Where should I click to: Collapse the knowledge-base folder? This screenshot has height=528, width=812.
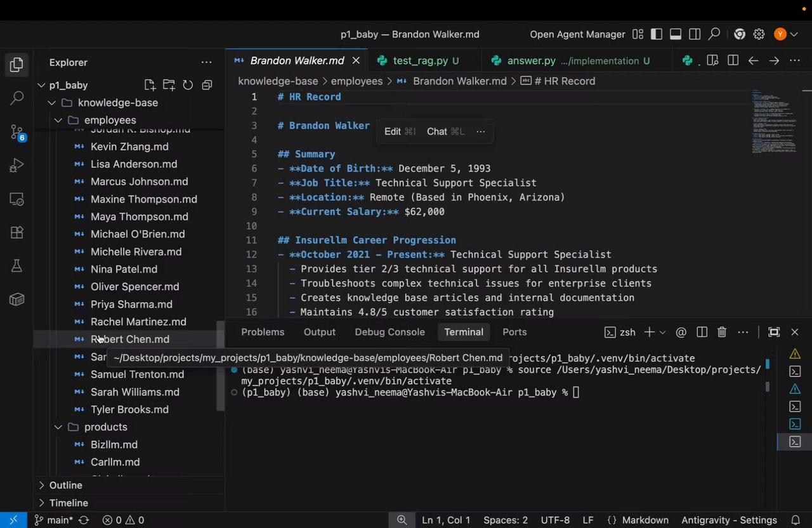click(51, 103)
